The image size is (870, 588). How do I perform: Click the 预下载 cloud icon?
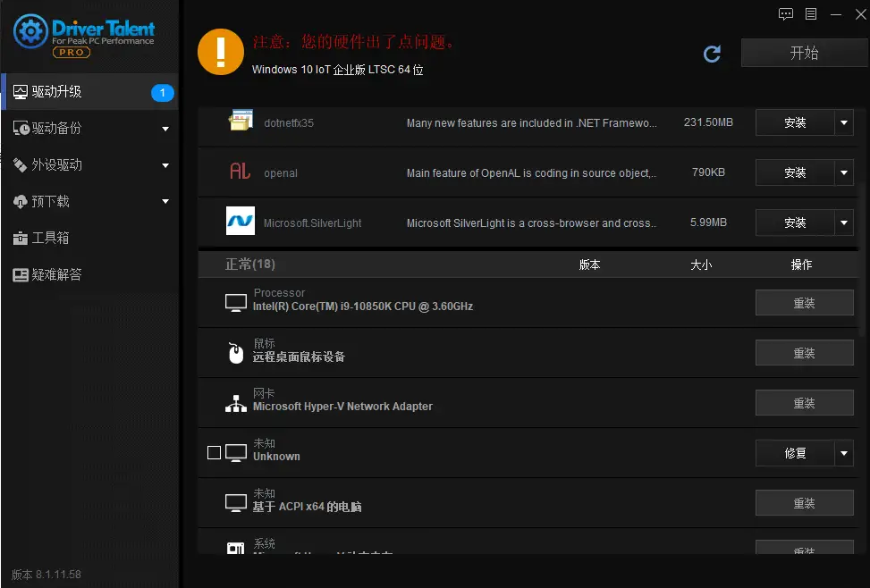tap(20, 201)
